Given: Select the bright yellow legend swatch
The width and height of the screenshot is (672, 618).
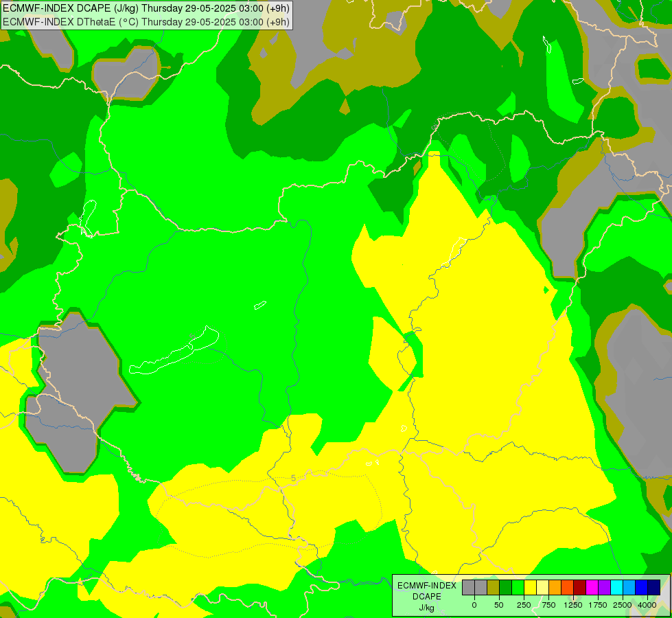Looking at the screenshot, I should [530, 588].
